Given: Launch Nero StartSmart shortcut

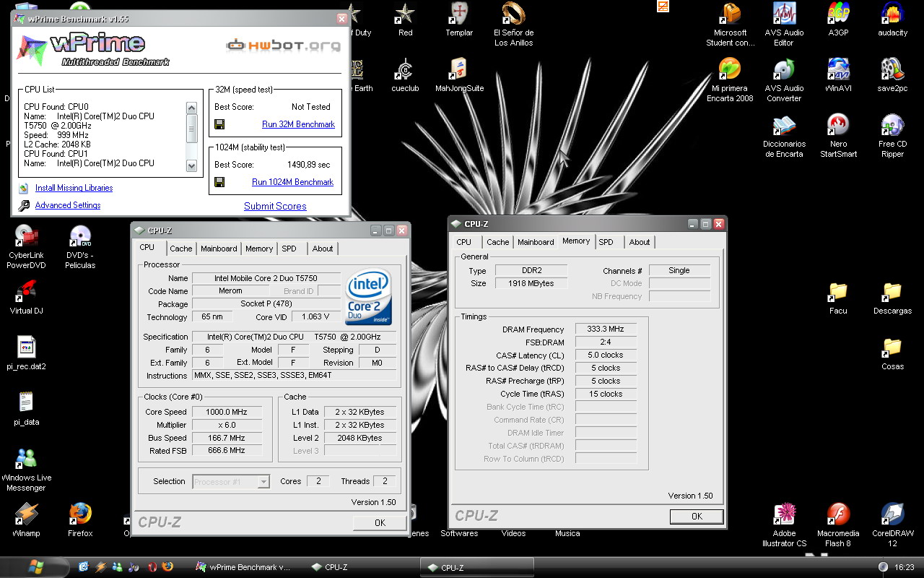Looking at the screenshot, I should [838, 136].
